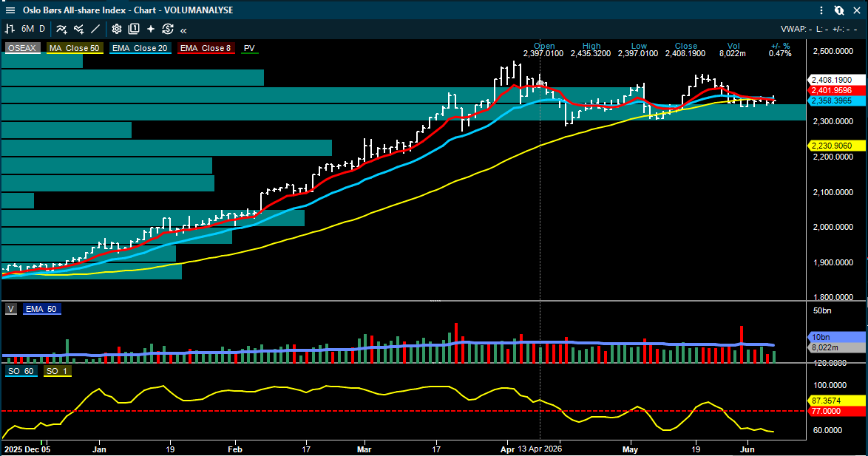Screen dimensions: 868x456
Task: Open the D daily interval selector
Action: pyautogui.click(x=42, y=29)
